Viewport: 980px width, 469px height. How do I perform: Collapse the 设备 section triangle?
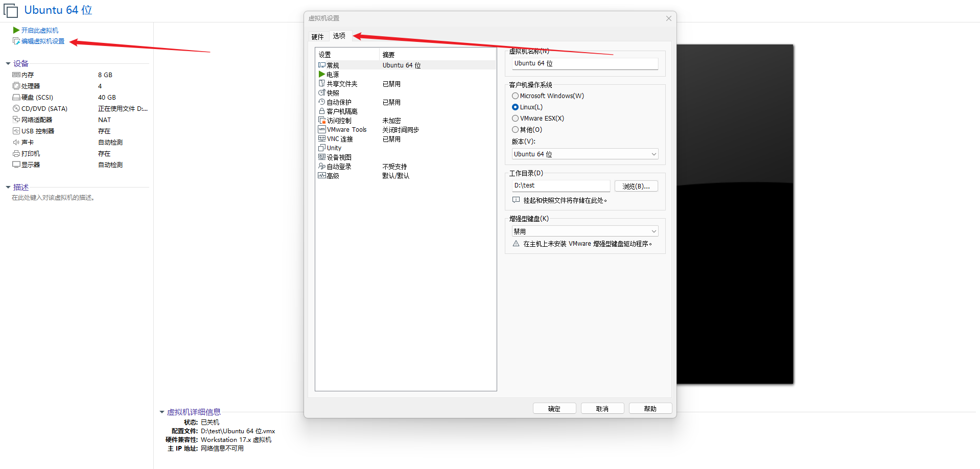click(8, 64)
